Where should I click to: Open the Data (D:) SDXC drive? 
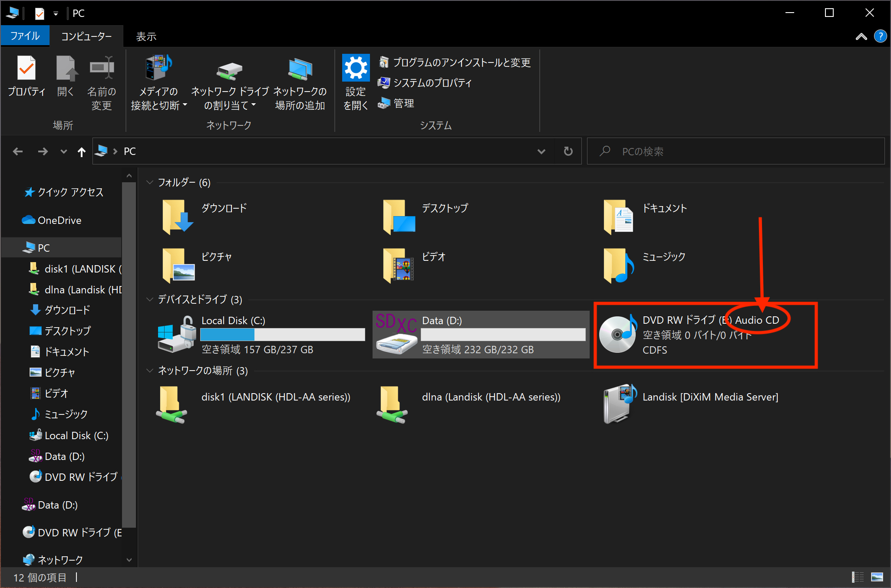(x=396, y=334)
